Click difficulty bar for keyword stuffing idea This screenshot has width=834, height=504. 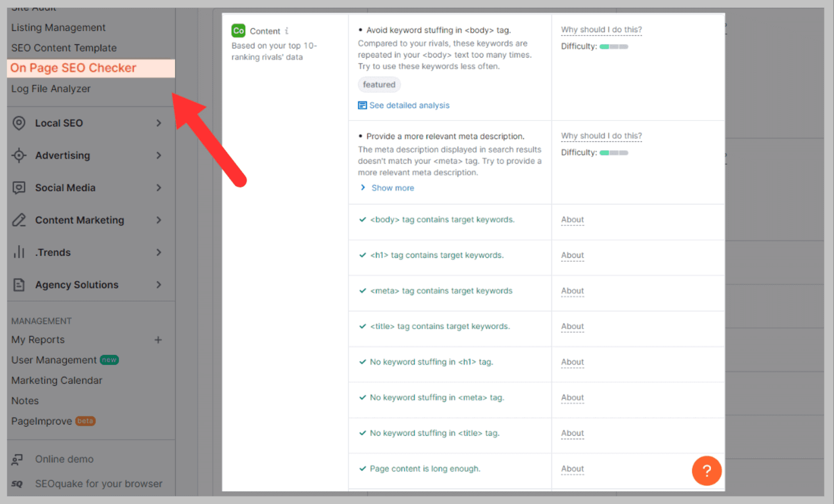point(614,47)
